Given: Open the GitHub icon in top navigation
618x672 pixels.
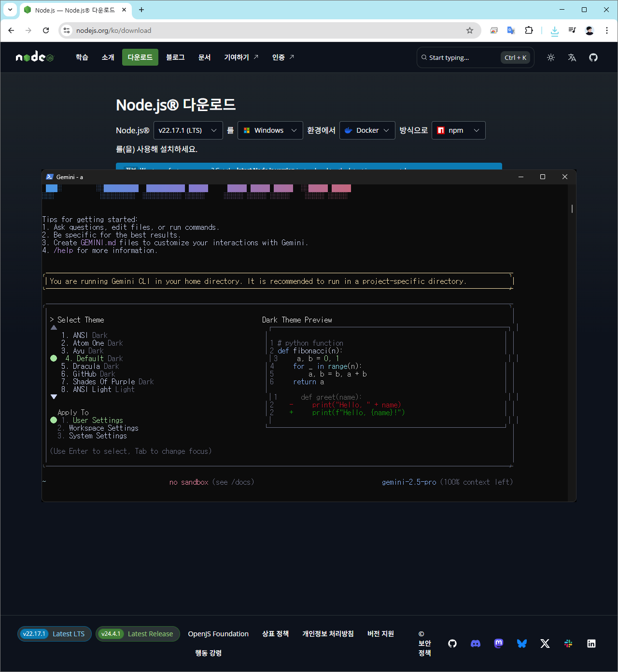Looking at the screenshot, I should pyautogui.click(x=593, y=57).
